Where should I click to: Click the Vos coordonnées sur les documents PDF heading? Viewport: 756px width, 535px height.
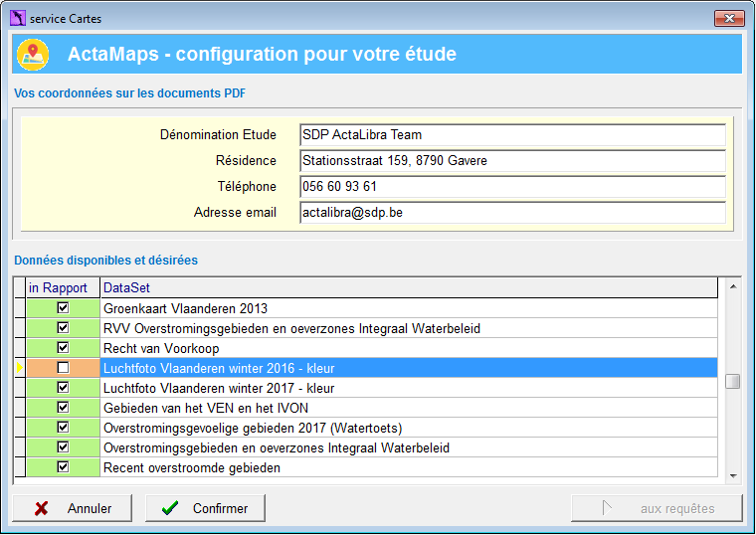(x=129, y=93)
